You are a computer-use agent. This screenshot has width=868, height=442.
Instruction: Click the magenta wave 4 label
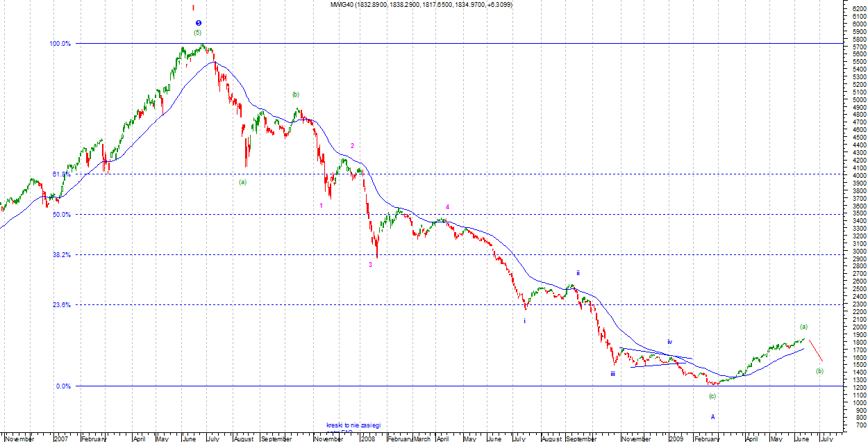447,207
